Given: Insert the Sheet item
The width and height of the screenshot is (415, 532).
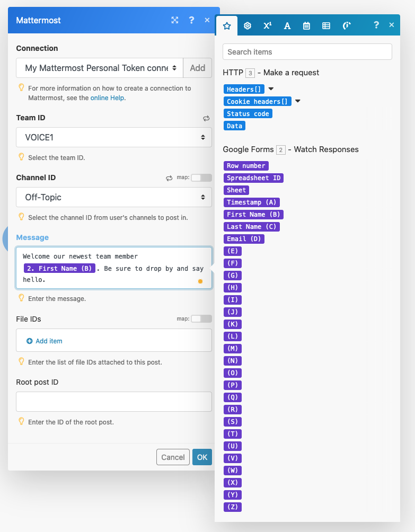Looking at the screenshot, I should (x=236, y=190).
